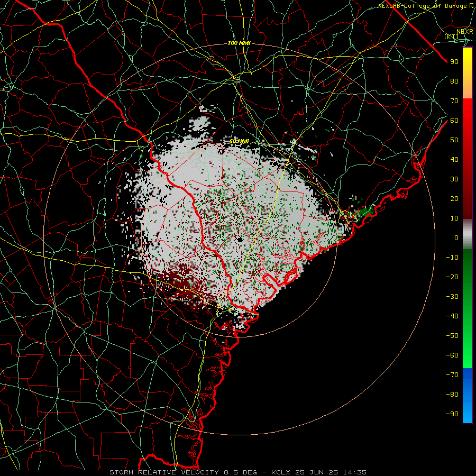476x476 pixels.
Task: Click the -50 value on velocity scale
Action: coord(452,336)
